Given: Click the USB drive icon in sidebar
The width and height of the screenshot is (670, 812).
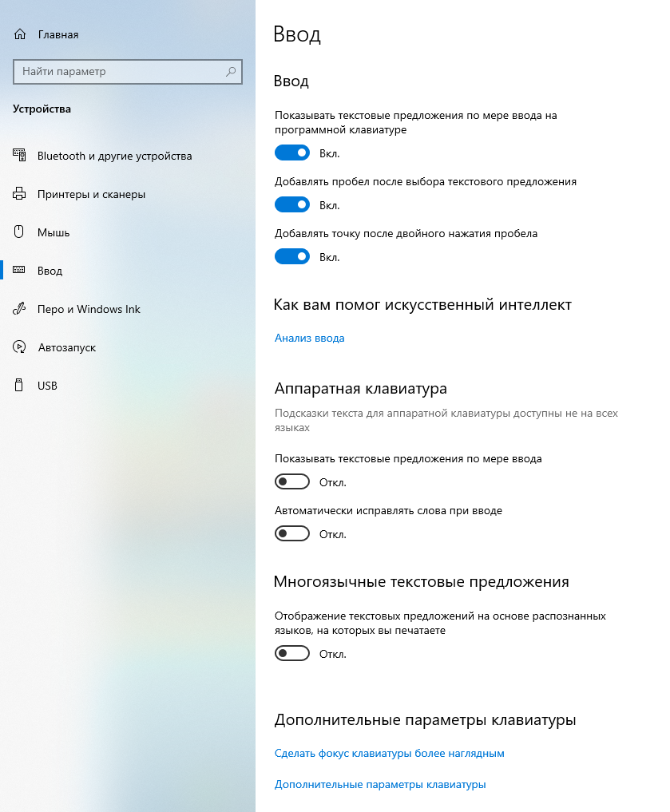Looking at the screenshot, I should click(x=19, y=386).
